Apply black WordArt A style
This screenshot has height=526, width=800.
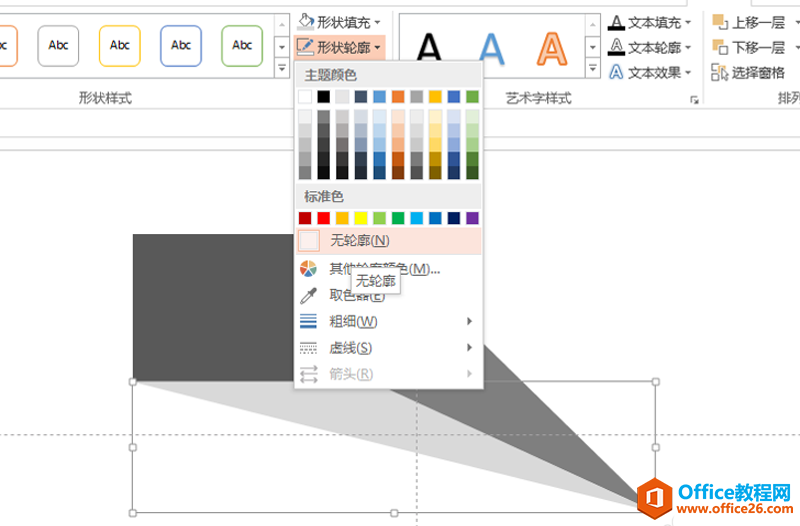pyautogui.click(x=429, y=48)
